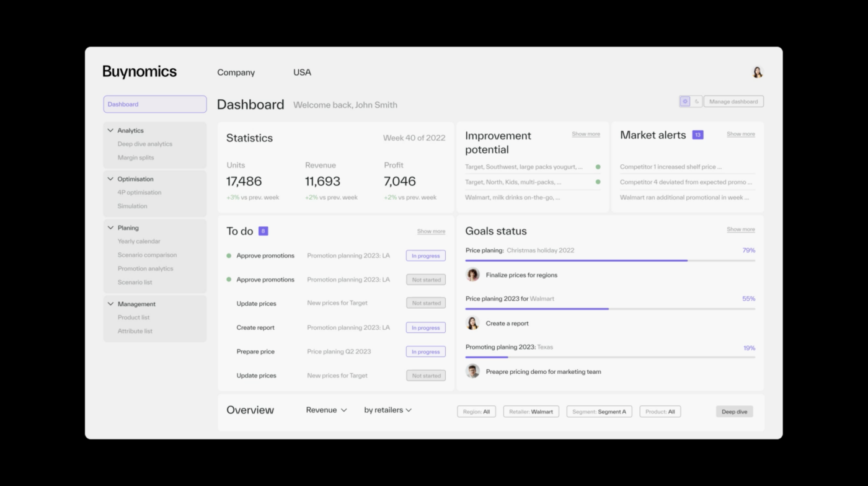Open the by retailers dropdown

pos(387,410)
